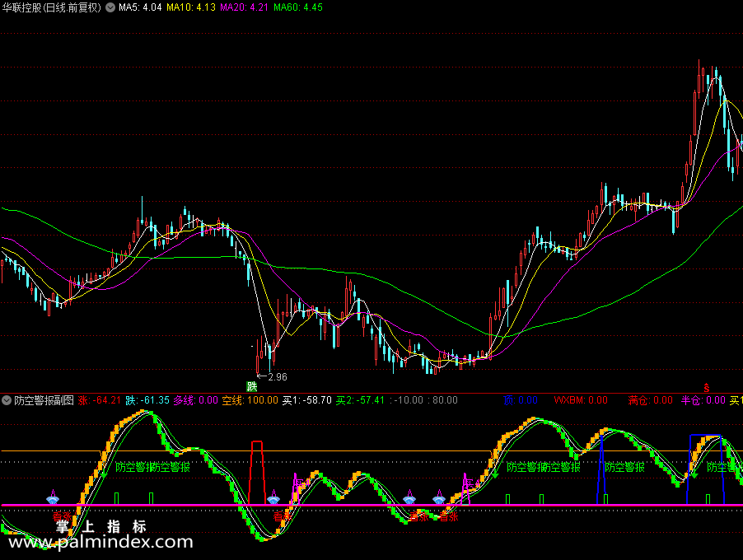Click the 多线: 0.00 value
This screenshot has height=560, width=743.
point(196,400)
